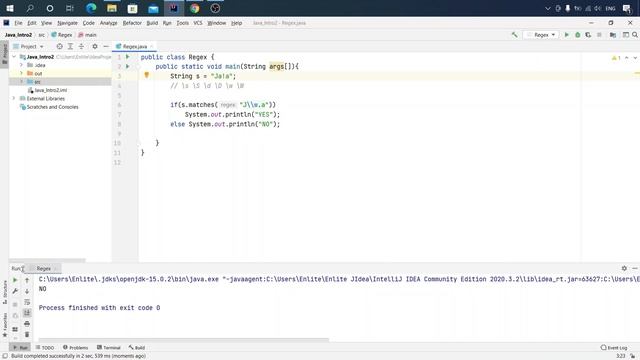Open Event Log in status bar

[614, 347]
